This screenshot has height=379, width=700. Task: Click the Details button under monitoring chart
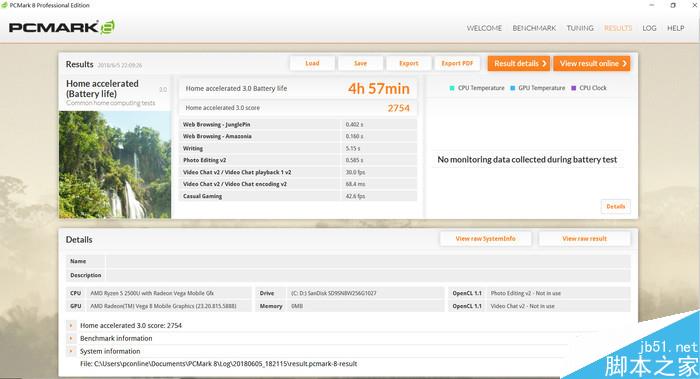[616, 206]
